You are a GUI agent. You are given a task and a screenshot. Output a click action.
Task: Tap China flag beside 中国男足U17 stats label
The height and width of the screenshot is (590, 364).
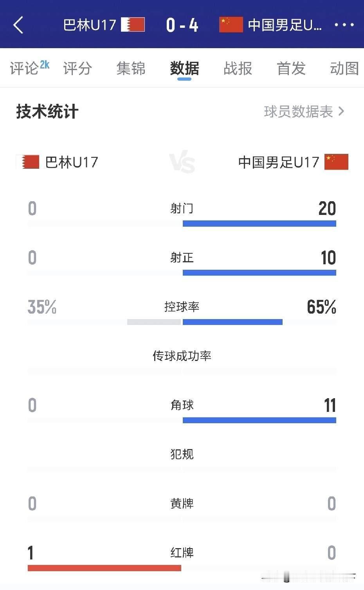336,162
